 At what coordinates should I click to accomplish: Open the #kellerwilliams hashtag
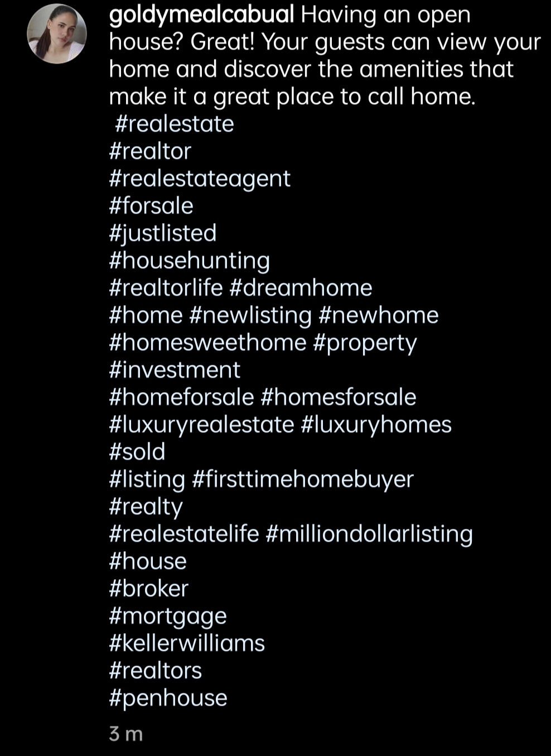pos(187,643)
